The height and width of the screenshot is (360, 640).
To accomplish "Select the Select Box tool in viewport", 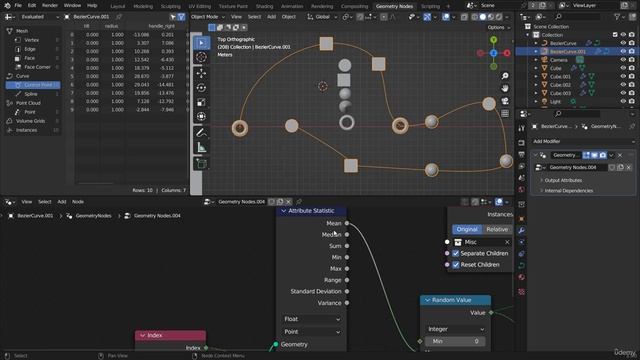I will coord(201,43).
